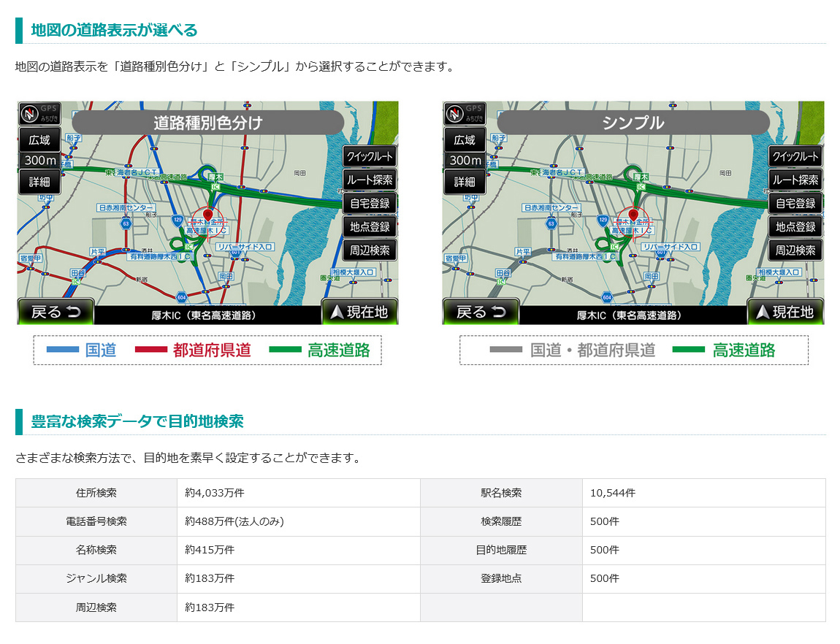Image resolution: width=840 pixels, height=644 pixels.
Task: Click 住所検索 table cell
Action: coord(96,493)
